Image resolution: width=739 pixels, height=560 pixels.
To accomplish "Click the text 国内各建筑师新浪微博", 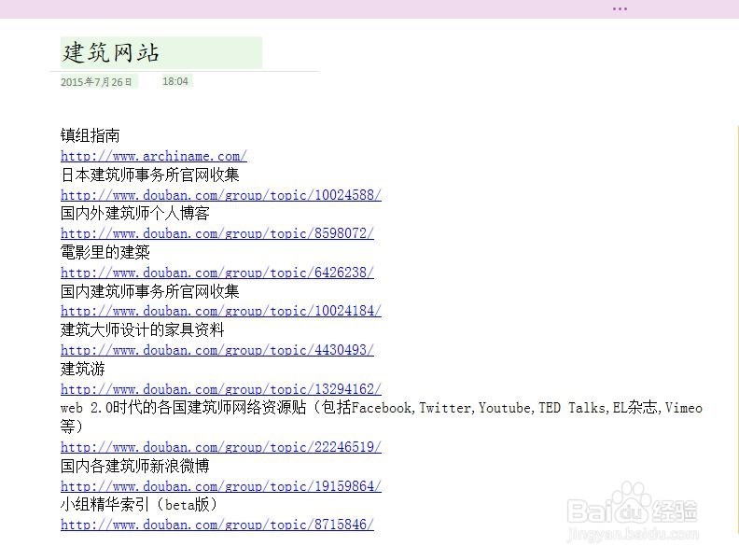I will click(134, 466).
